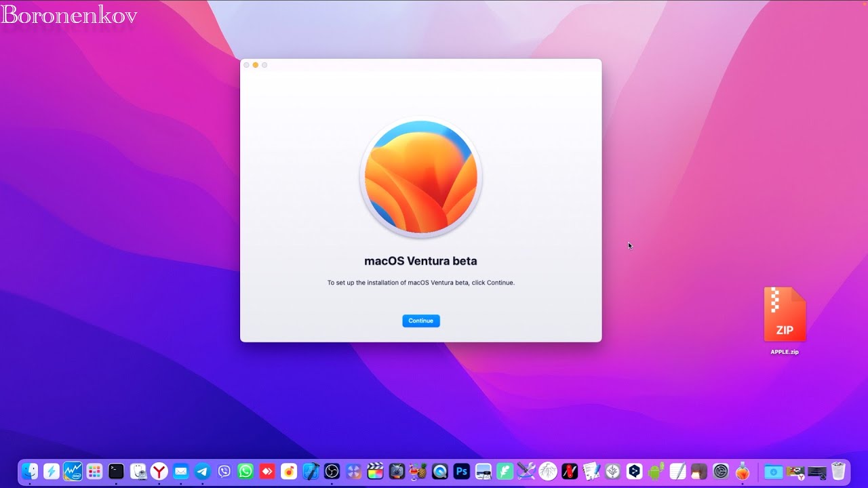
Task: Open WhatsApp from the Dock
Action: point(245,471)
